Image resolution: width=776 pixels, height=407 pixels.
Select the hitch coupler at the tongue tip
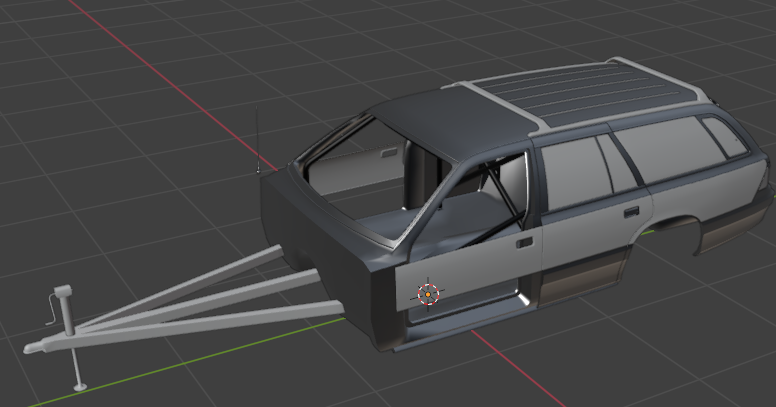[35, 348]
